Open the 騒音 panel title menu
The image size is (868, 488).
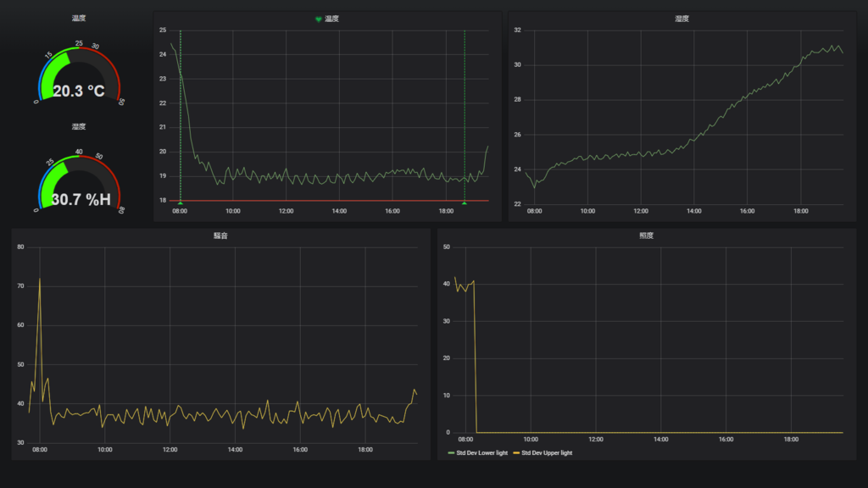point(221,236)
